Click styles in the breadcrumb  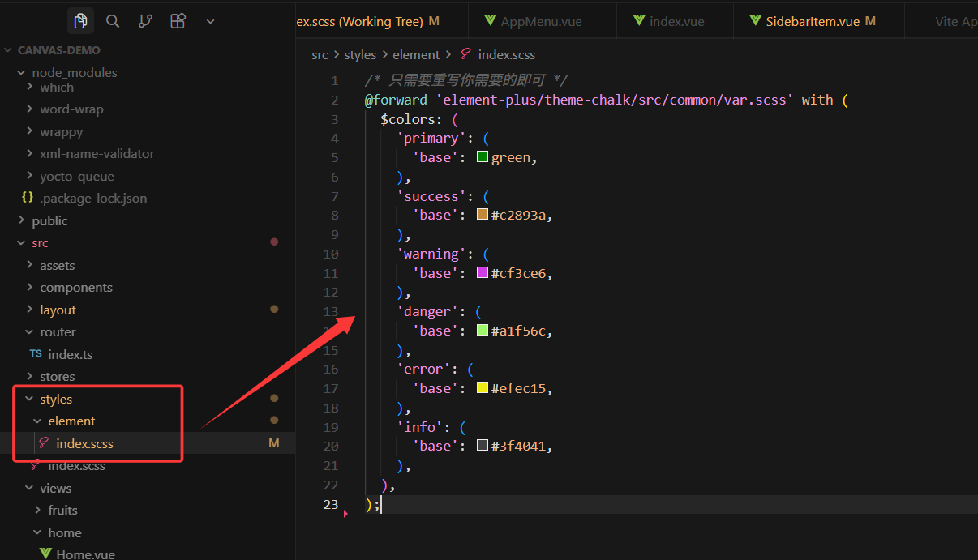click(360, 55)
